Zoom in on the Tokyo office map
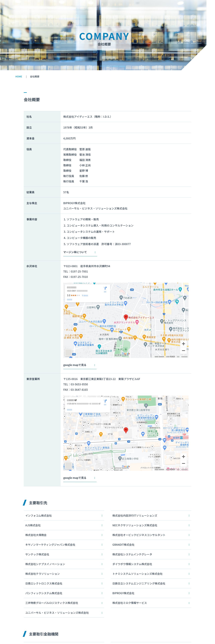This screenshot has width=215, height=644. (x=184, y=456)
